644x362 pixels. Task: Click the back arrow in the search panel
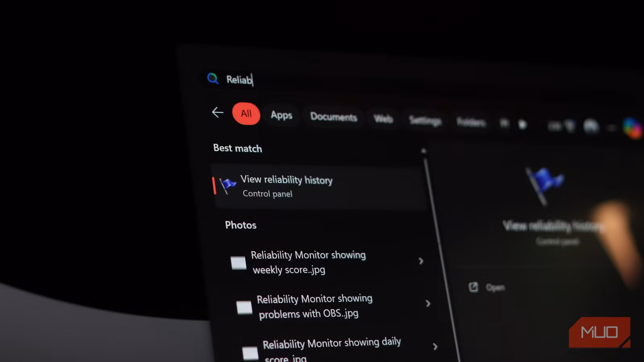[x=217, y=113]
